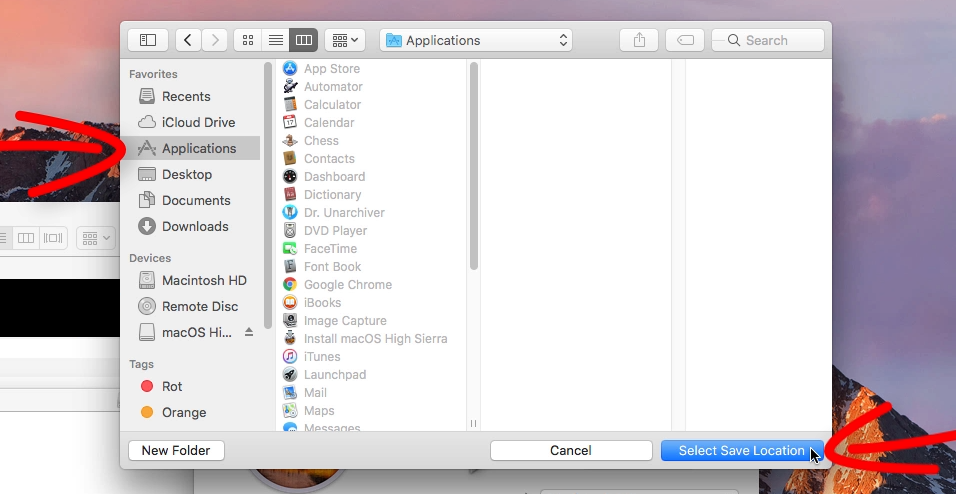Click the Cancel button
956x494 pixels.
tap(571, 451)
